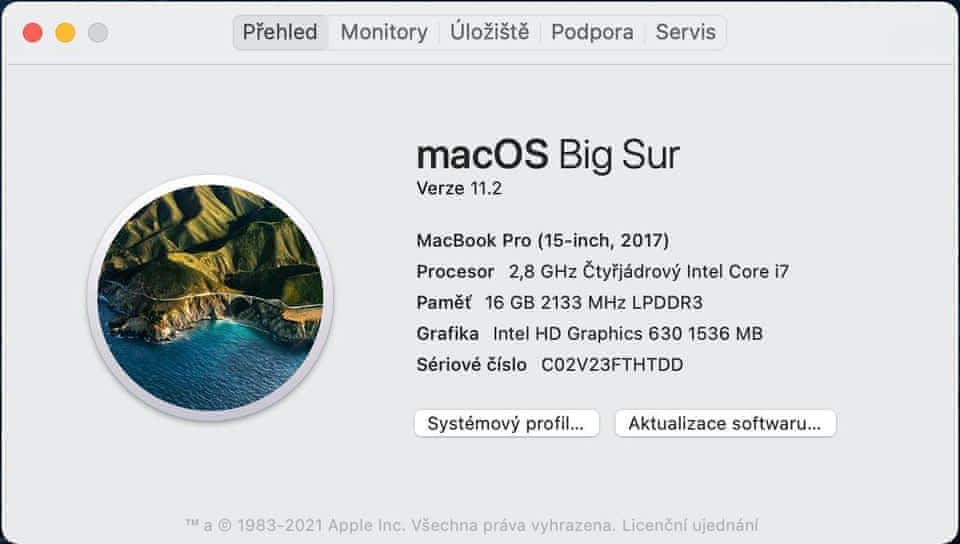Open the Servis tab

coord(685,32)
